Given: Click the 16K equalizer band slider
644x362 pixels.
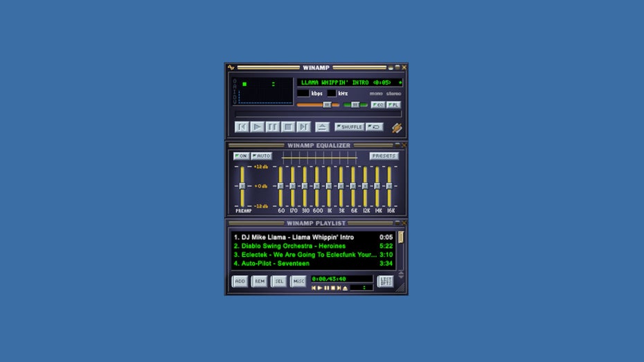Looking at the screenshot, I should (x=389, y=186).
